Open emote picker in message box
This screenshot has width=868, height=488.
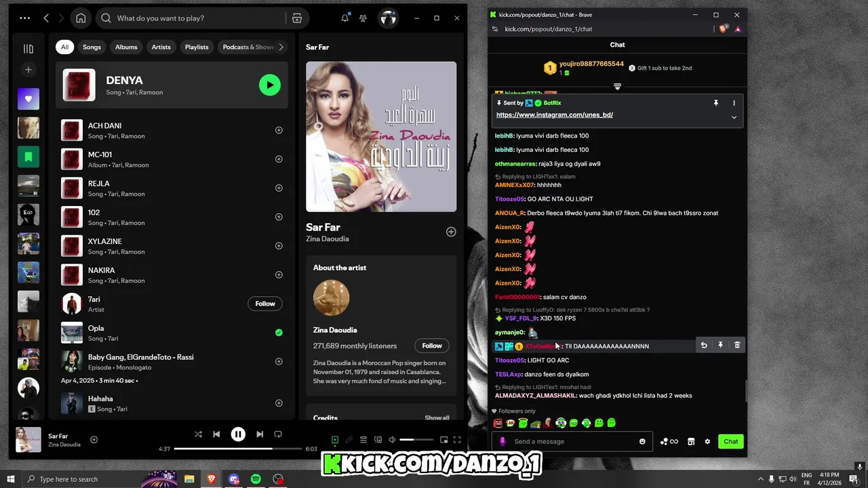642,441
